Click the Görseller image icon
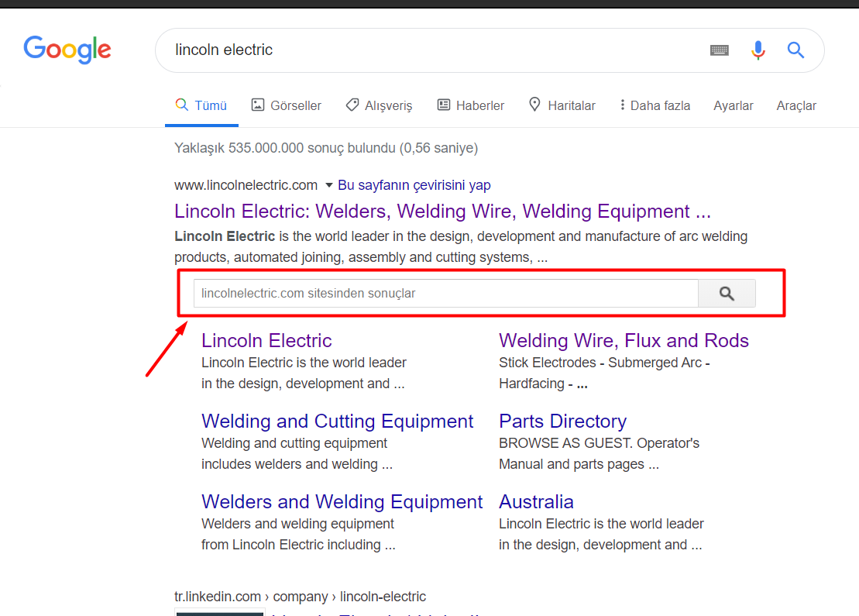 point(257,105)
